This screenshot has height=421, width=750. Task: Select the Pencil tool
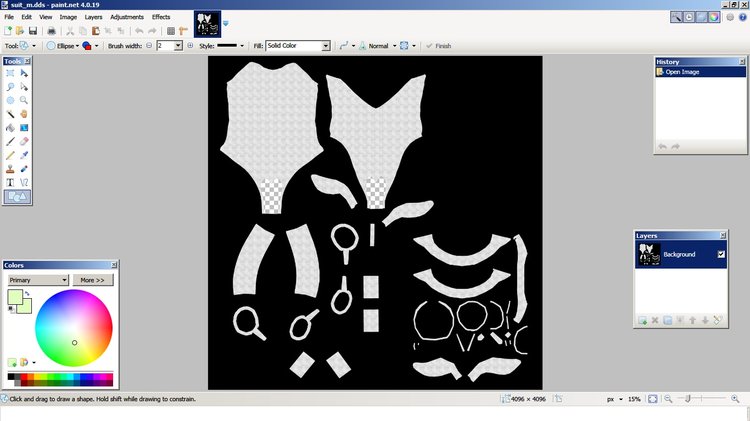pyautogui.click(x=10, y=155)
